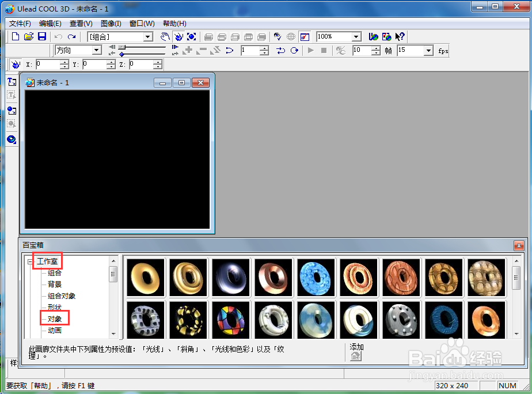Image resolution: width=532 pixels, height=394 pixels.
Task: Select the dark blue textured ring thumbnail
Action: tap(444, 320)
